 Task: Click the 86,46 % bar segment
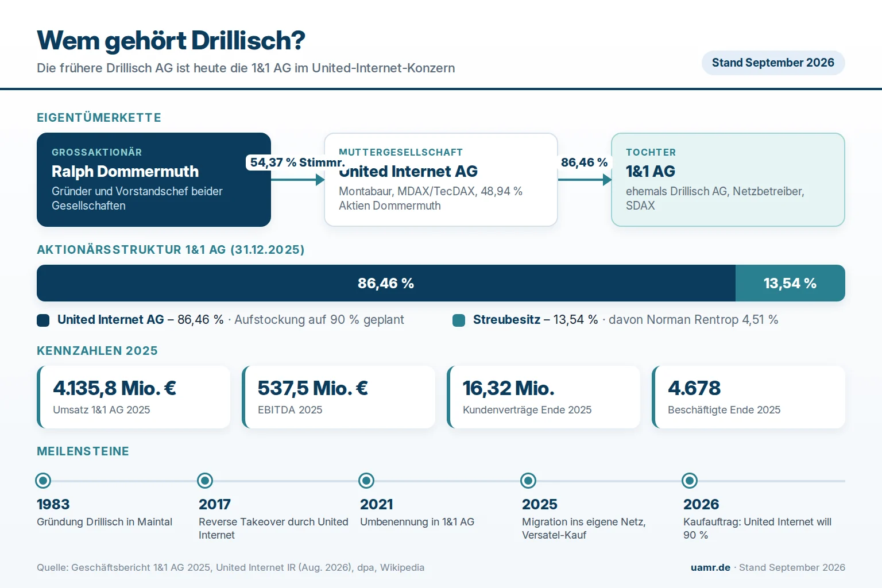(386, 283)
